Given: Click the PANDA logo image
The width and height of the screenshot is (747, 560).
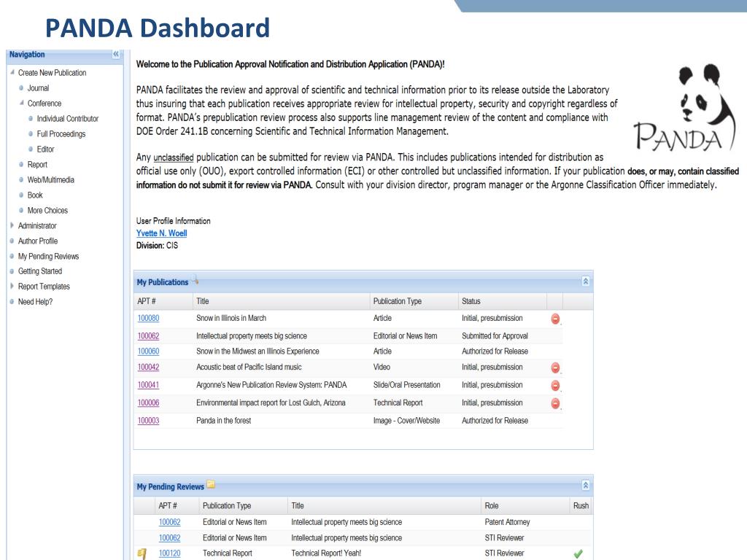Looking at the screenshot, I should click(683, 108).
